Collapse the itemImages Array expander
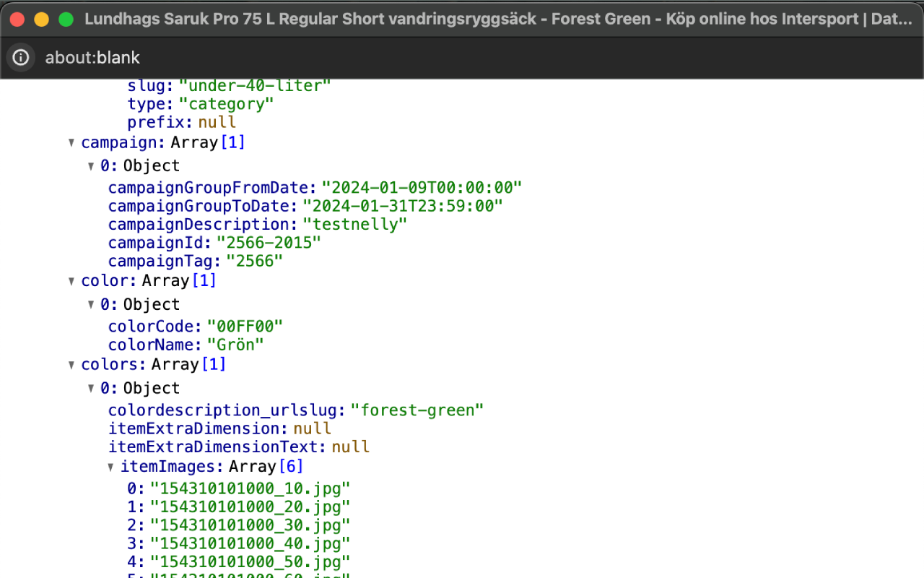924x578 pixels. [111, 466]
